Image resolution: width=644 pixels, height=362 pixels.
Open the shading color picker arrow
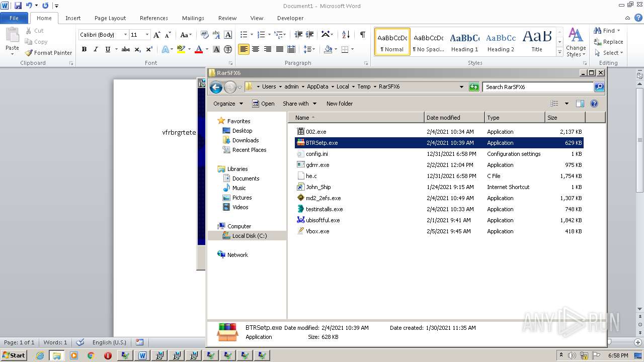pyautogui.click(x=336, y=49)
